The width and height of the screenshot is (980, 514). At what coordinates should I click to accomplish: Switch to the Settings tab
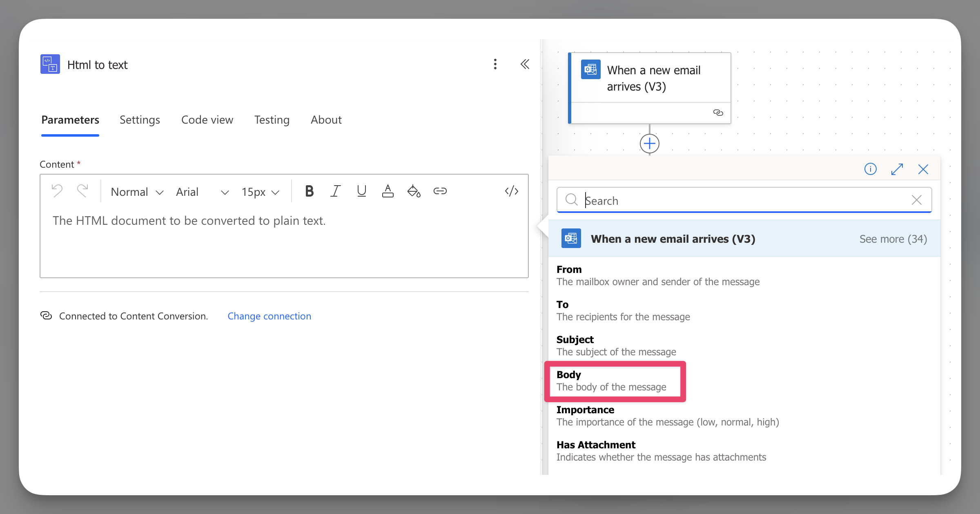pos(140,120)
